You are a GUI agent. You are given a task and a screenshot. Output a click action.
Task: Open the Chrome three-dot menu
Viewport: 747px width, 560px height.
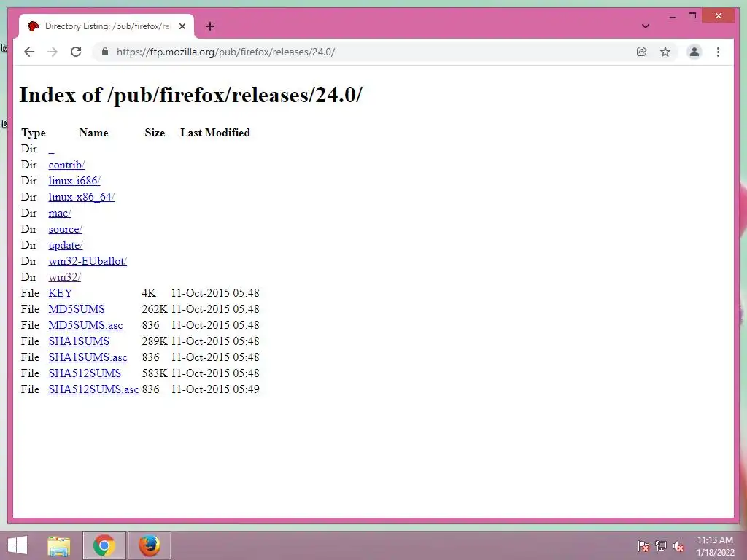point(718,52)
